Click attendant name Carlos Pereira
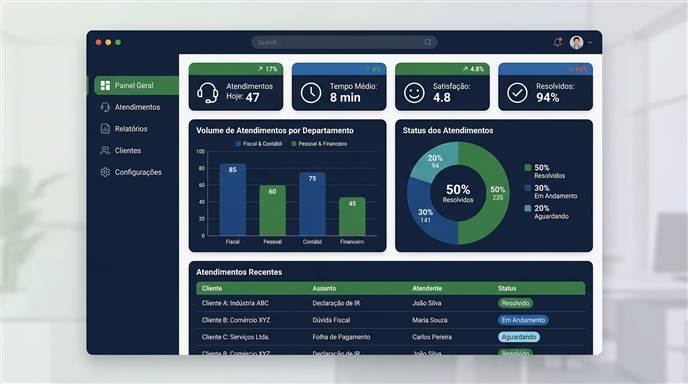688x384 pixels. tap(432, 337)
